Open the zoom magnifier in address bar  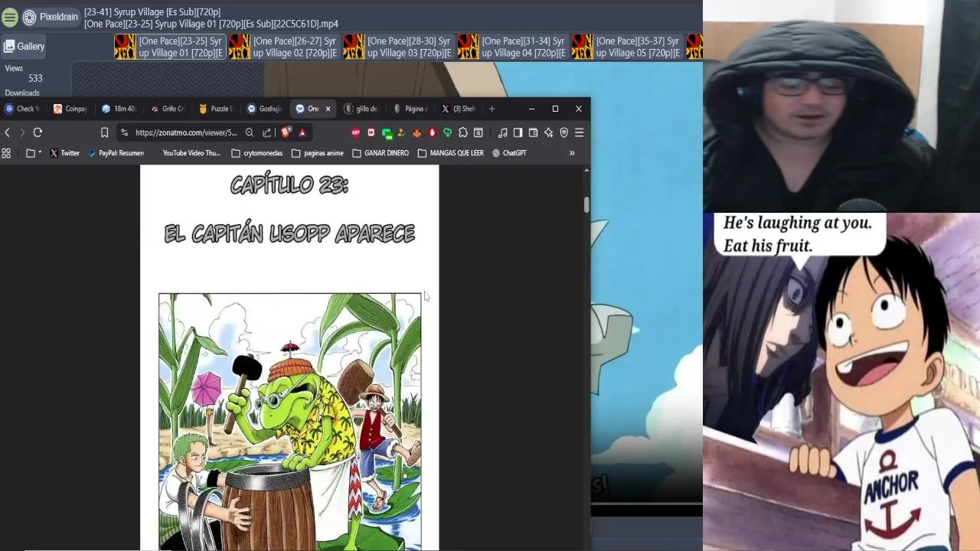[250, 132]
